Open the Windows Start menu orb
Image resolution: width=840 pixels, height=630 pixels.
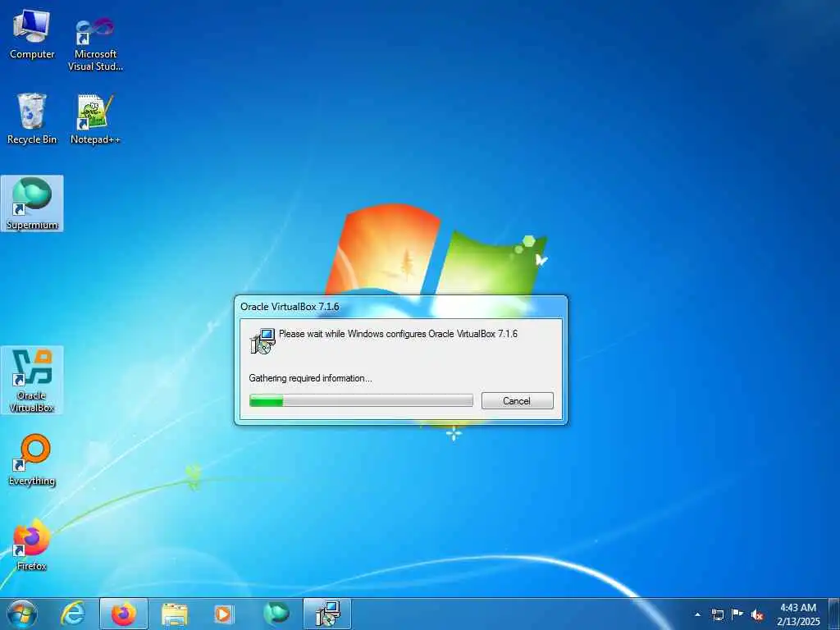point(22,614)
